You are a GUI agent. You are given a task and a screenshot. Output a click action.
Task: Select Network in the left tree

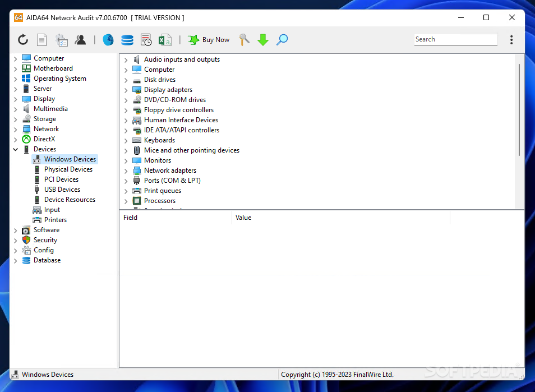point(46,128)
